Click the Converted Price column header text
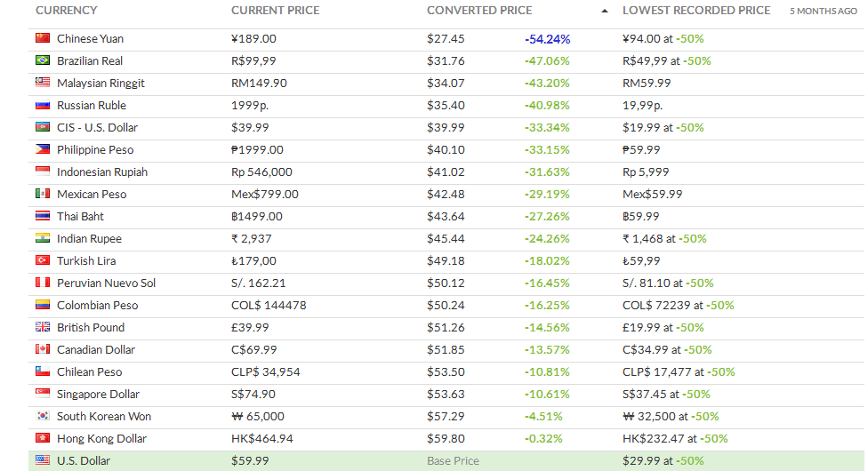The image size is (868, 471). 479,11
